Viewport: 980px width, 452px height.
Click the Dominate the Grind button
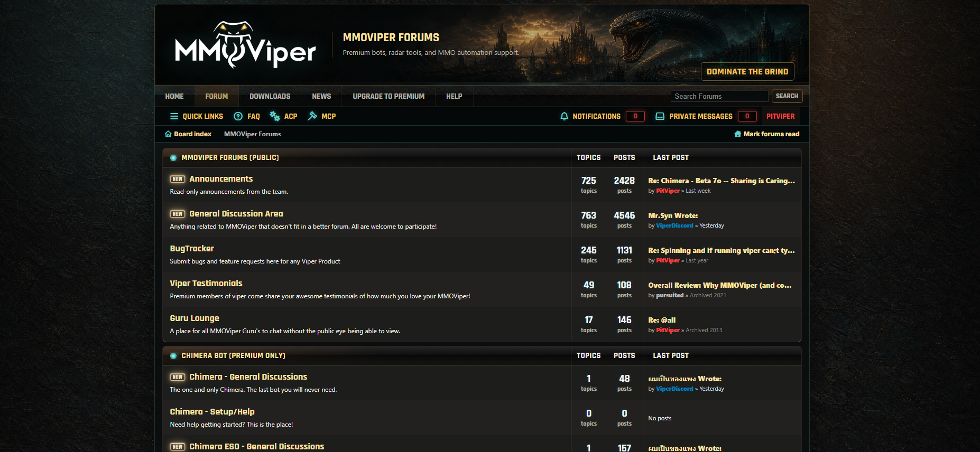pyautogui.click(x=747, y=72)
